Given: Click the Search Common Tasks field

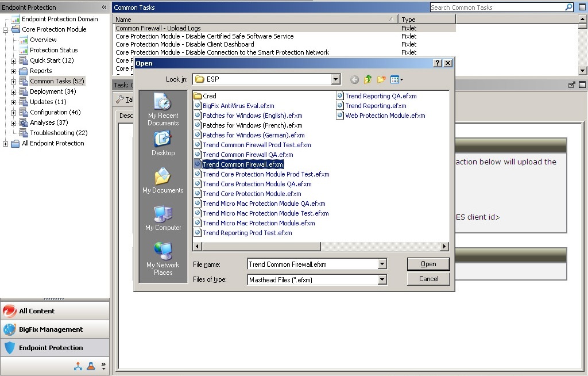Looking at the screenshot, I should tap(497, 7).
